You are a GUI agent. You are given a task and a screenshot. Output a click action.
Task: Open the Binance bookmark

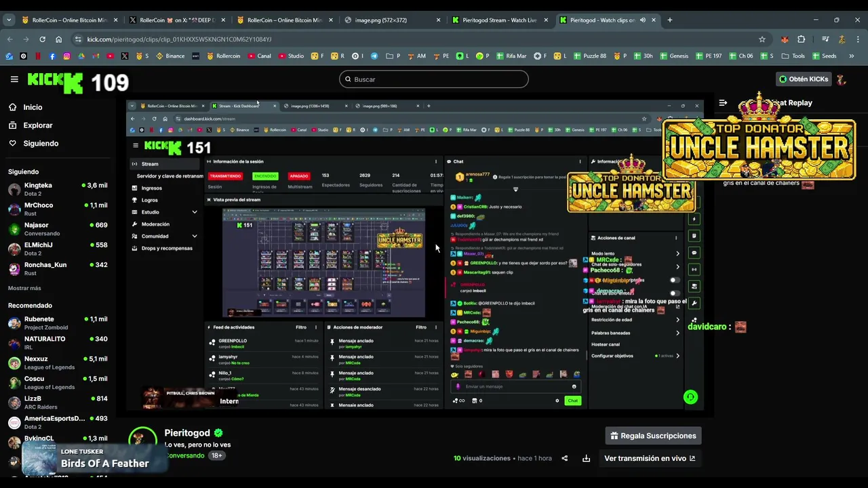(170, 56)
